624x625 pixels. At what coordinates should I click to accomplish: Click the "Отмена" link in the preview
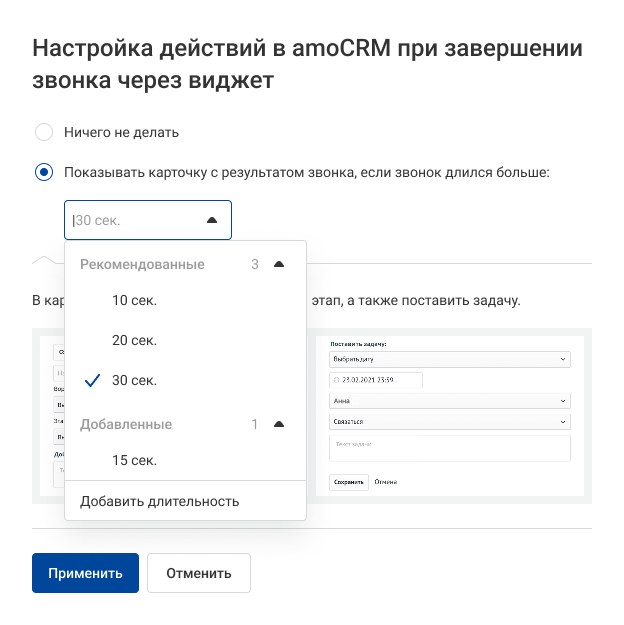386,482
